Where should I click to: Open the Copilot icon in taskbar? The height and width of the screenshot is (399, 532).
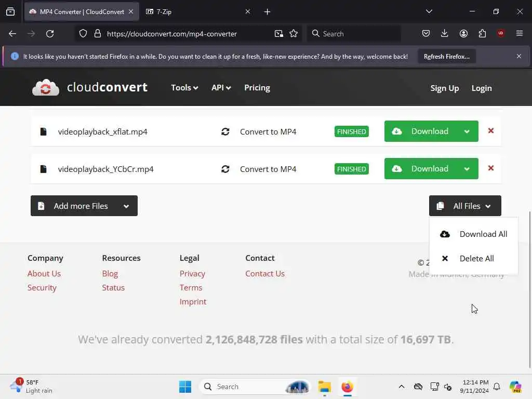coord(515,387)
